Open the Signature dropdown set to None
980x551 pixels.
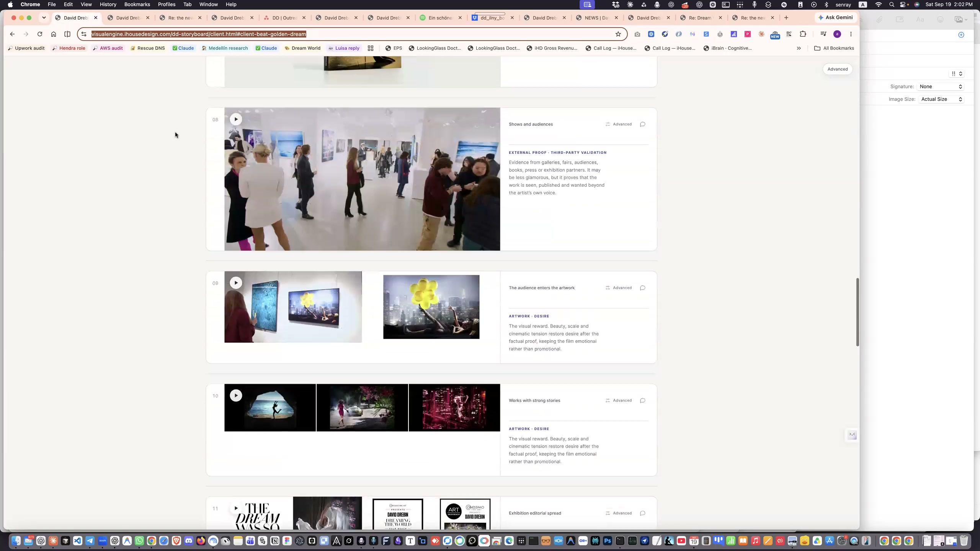pyautogui.click(x=941, y=86)
